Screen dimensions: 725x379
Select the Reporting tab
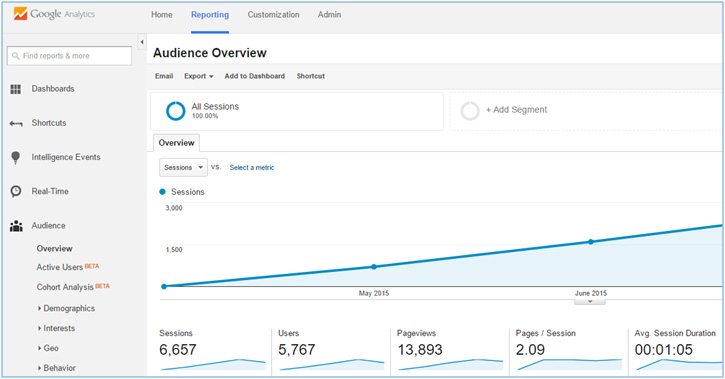pos(210,15)
